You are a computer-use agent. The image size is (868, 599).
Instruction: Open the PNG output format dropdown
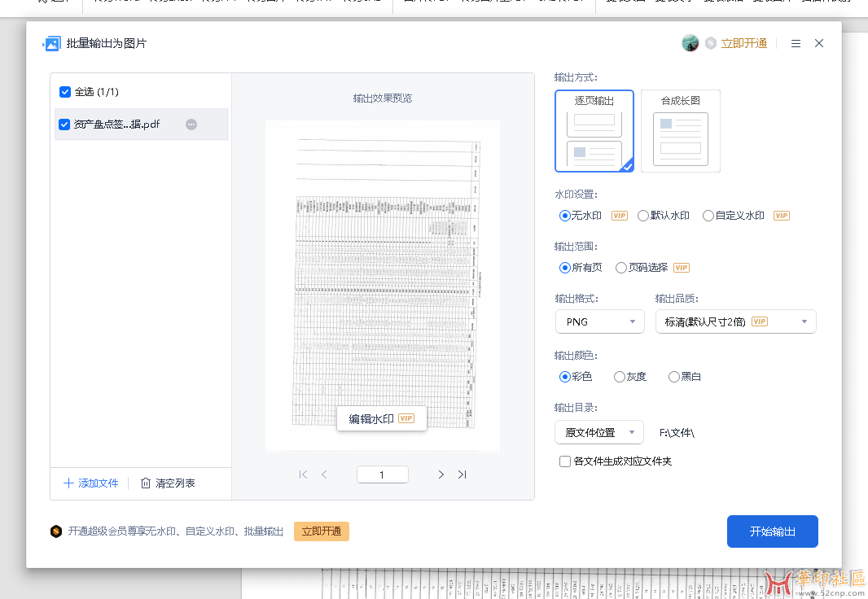(599, 321)
